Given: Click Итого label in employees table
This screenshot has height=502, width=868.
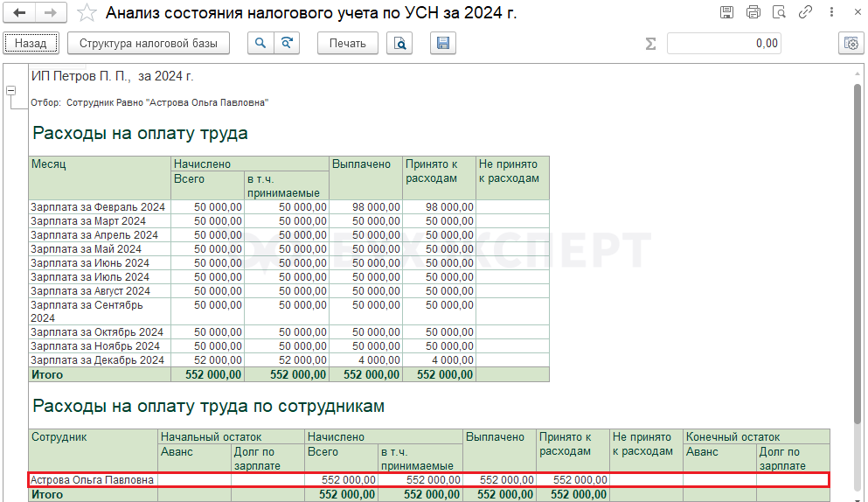Looking at the screenshot, I should pos(47,494).
